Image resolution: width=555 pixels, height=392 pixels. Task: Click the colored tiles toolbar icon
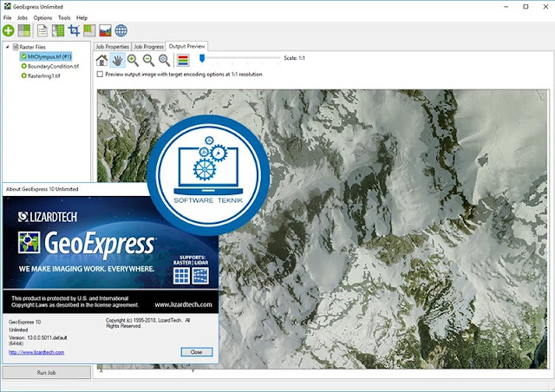tap(89, 31)
